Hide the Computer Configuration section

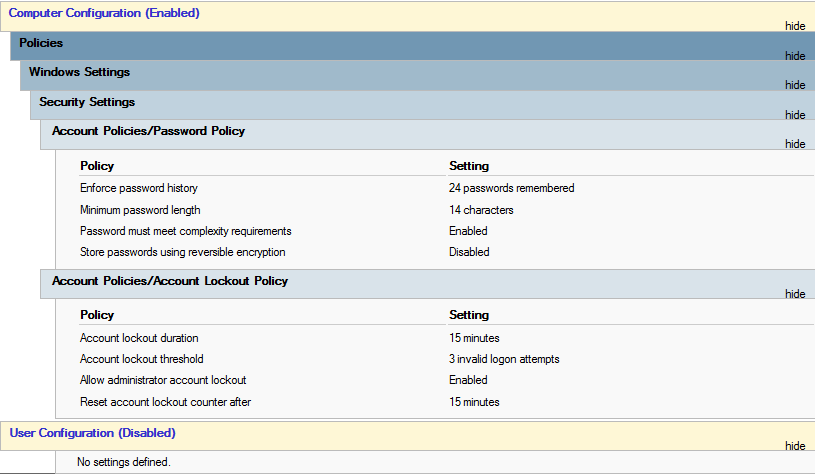click(795, 26)
